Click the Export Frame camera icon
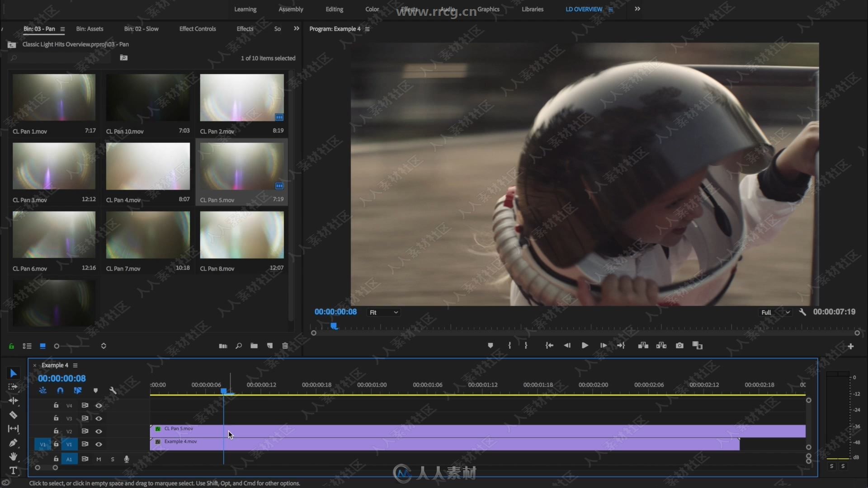Image resolution: width=868 pixels, height=488 pixels. [679, 346]
